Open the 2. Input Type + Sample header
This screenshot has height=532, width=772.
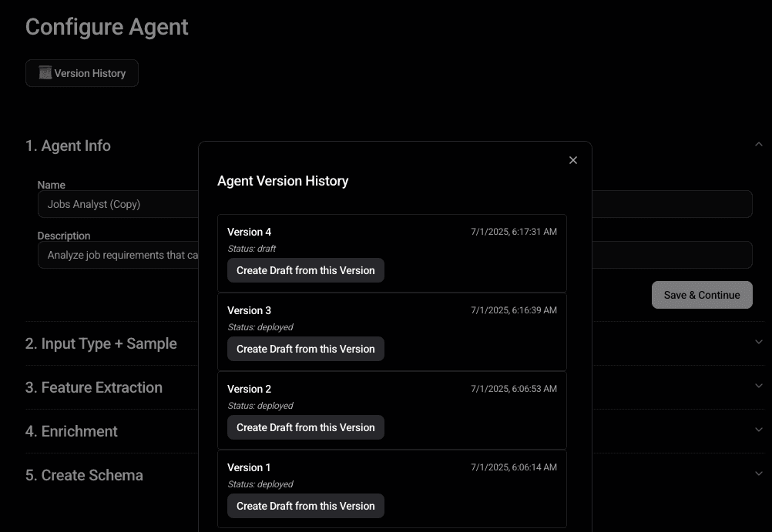point(101,343)
